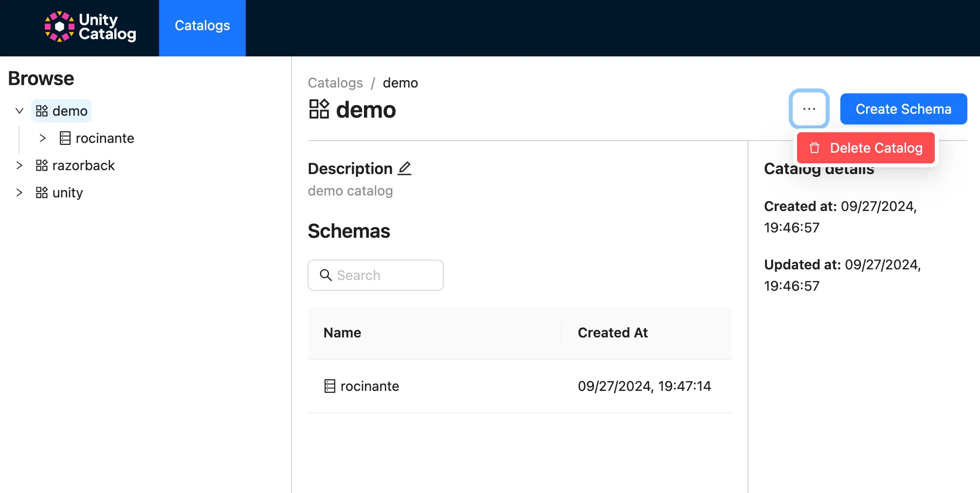980x493 pixels.
Task: Click the catalog icon next to razorback
Action: [42, 165]
